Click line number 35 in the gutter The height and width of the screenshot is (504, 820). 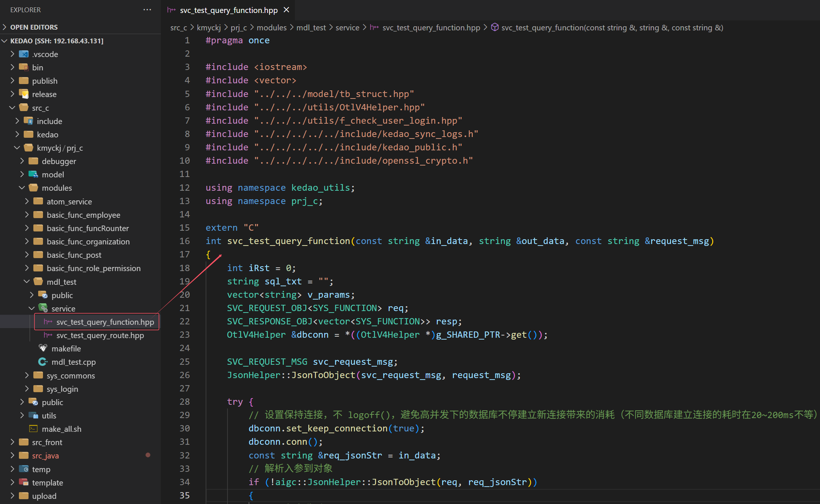[x=185, y=495]
